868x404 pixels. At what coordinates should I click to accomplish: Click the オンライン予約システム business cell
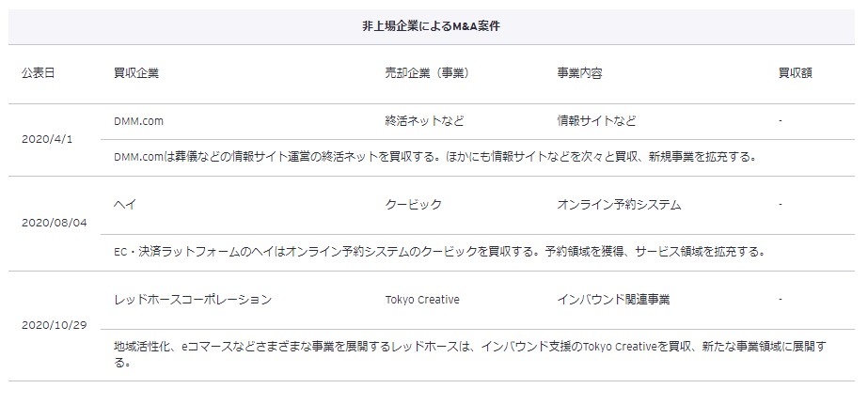click(619, 204)
